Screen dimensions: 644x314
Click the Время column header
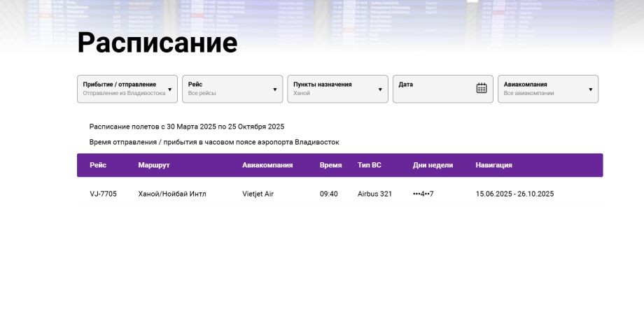330,166
